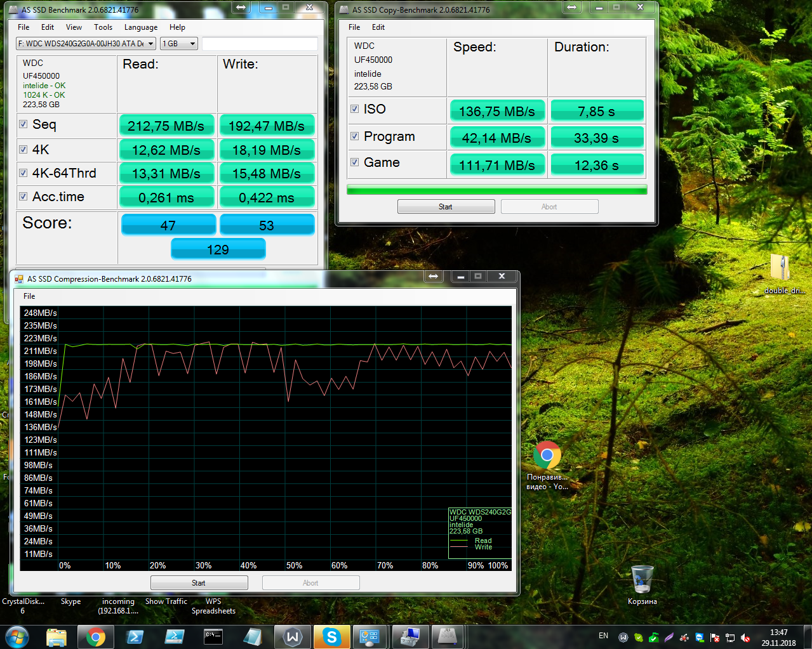Viewport: 812px width, 649px height.
Task: Open the File menu in AS SSD Benchmark
Action: (23, 27)
